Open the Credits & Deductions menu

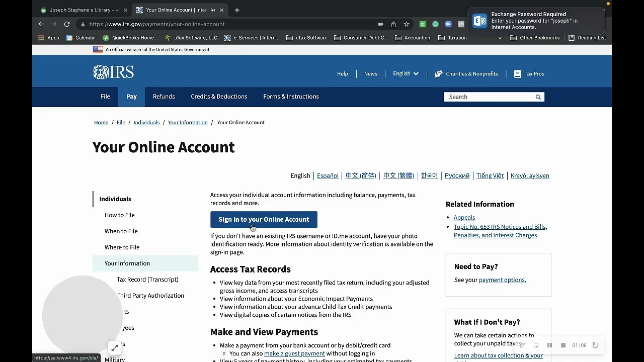(x=219, y=97)
